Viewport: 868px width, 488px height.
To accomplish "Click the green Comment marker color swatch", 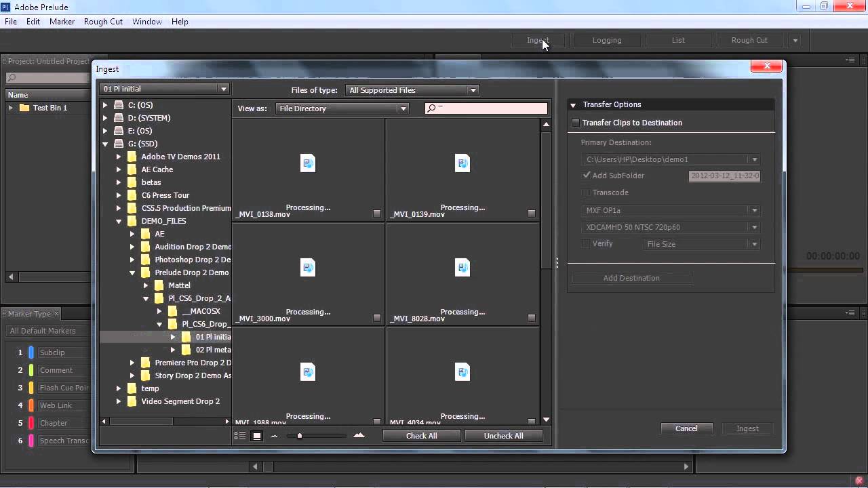I will (x=31, y=370).
